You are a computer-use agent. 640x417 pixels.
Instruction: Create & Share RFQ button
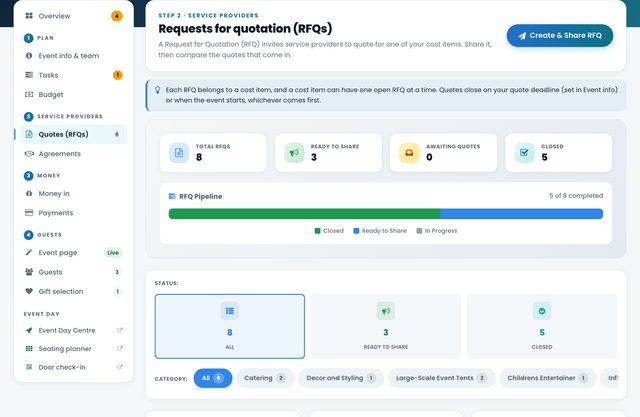(560, 35)
